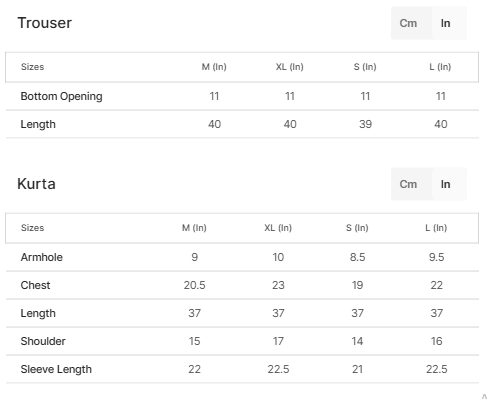Image resolution: width=487 pixels, height=399 pixels.
Task: Click Trouser M (In) column header
Action: click(214, 67)
